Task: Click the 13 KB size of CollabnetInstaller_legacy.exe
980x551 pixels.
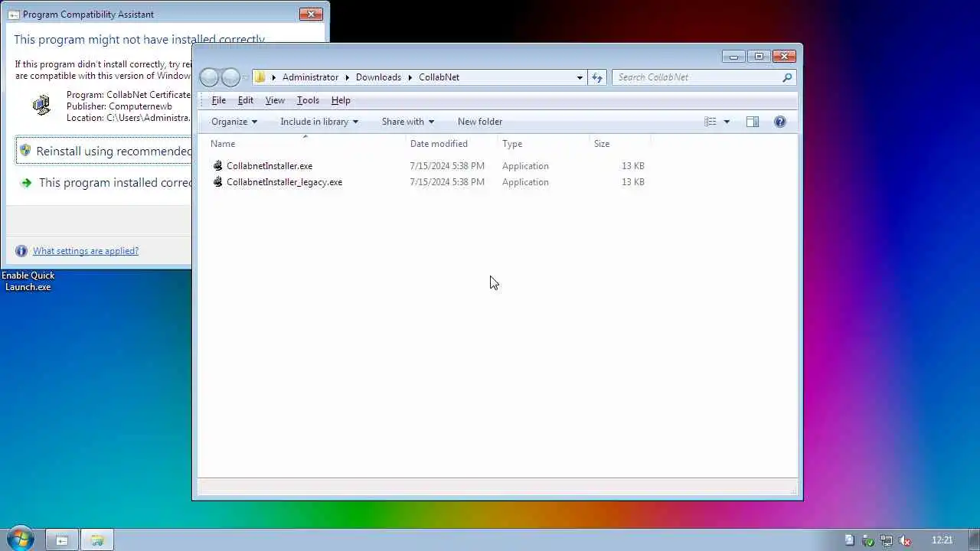Action: [633, 182]
